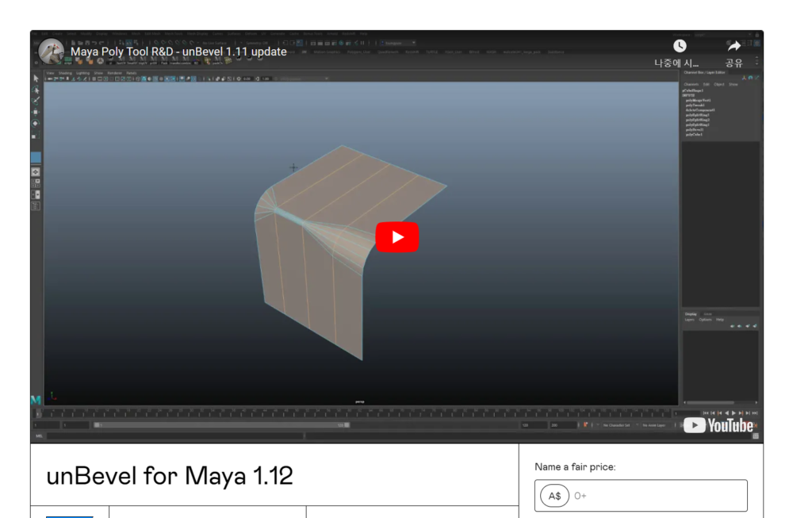The width and height of the screenshot is (812, 518).
Task: Select the Rotate tool in Maya toolbox
Action: [36, 123]
